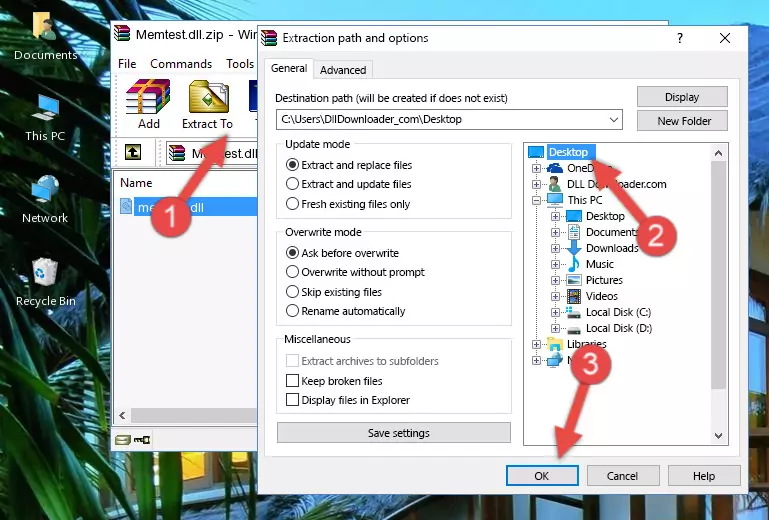
Task: Click the Name column header in WinRAR
Action: tap(136, 183)
